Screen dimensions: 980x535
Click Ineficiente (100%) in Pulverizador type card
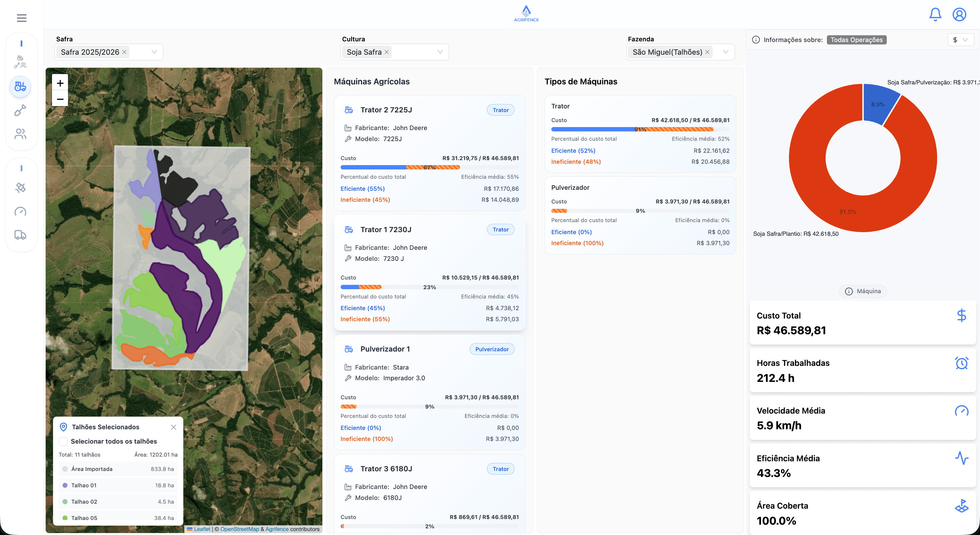coord(577,243)
